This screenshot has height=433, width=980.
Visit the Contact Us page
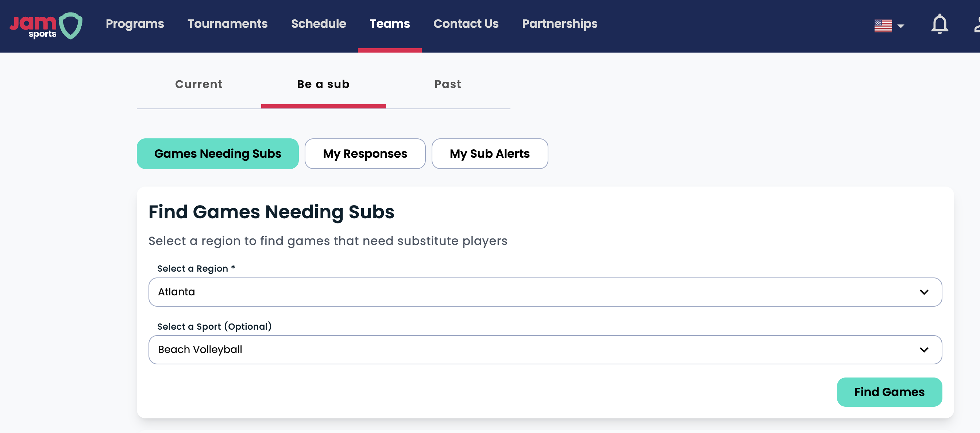coord(466,24)
